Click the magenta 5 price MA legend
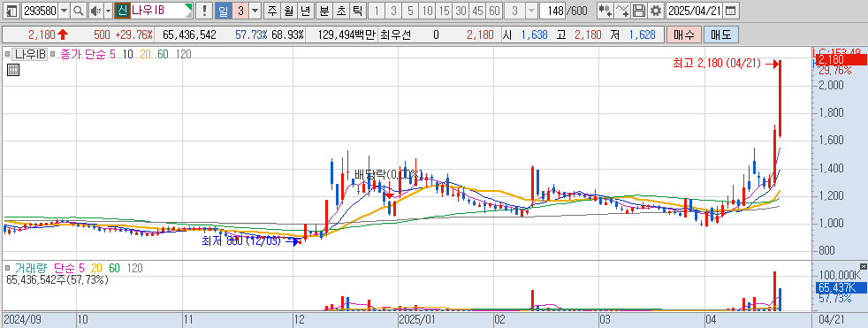The height and width of the screenshot is (328, 868). point(111,54)
